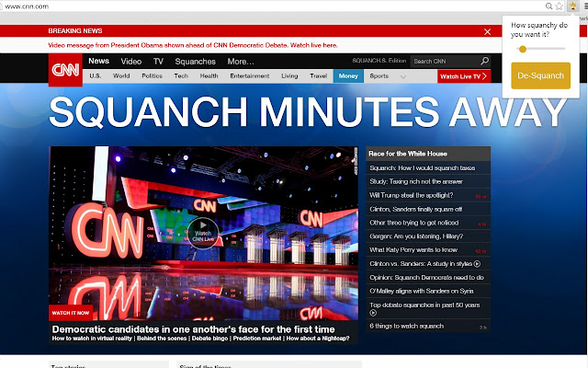The image size is (588, 368).
Task: Click the search magnifier in CNN search box
Action: 484,61
